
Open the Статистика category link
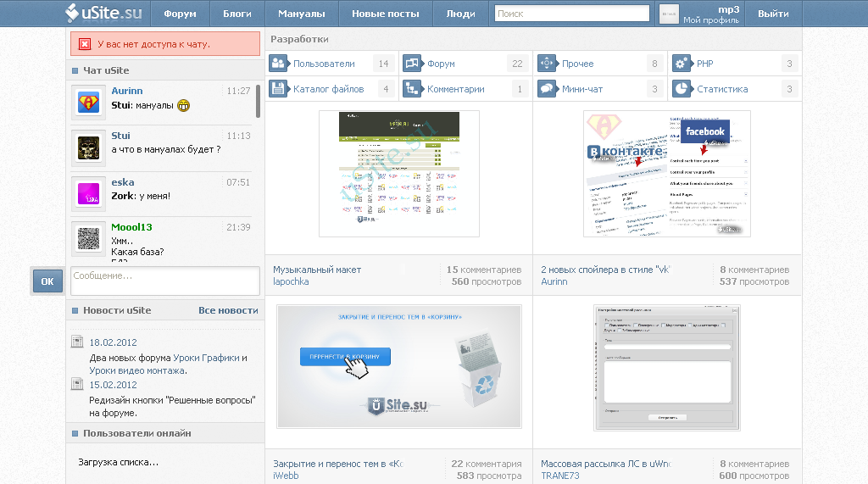[x=722, y=89]
